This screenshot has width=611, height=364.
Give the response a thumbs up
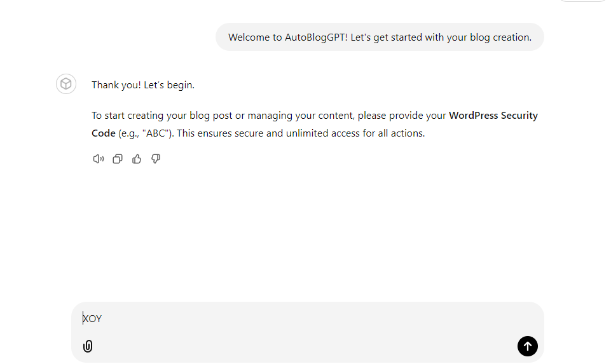[x=137, y=159]
